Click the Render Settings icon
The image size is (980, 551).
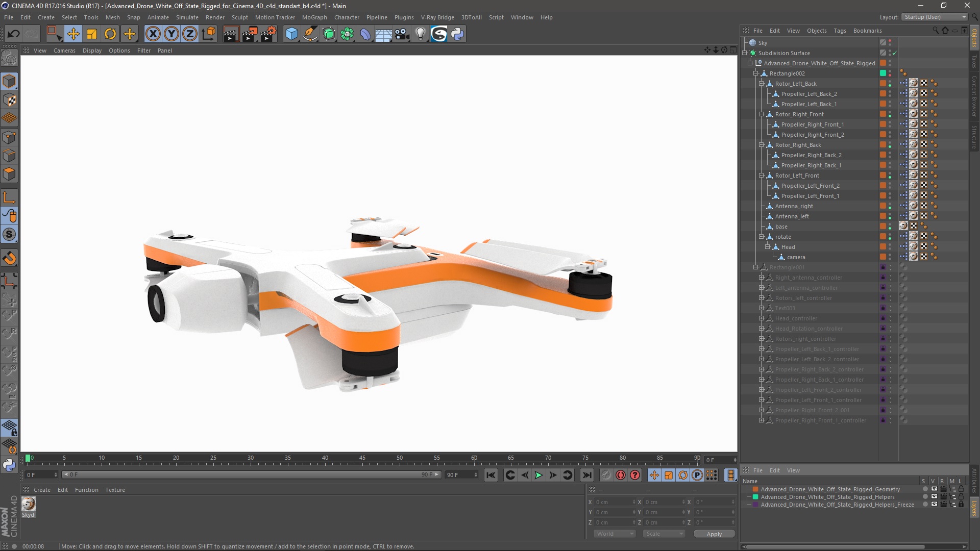[x=268, y=33]
